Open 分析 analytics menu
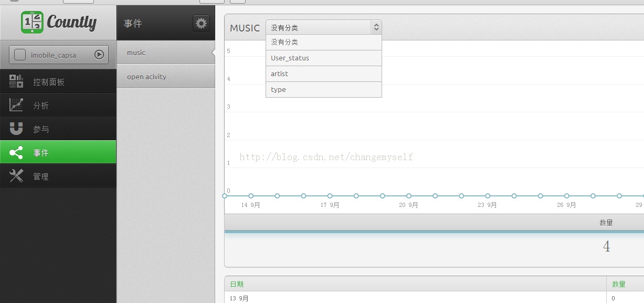The image size is (644, 303). [x=58, y=105]
